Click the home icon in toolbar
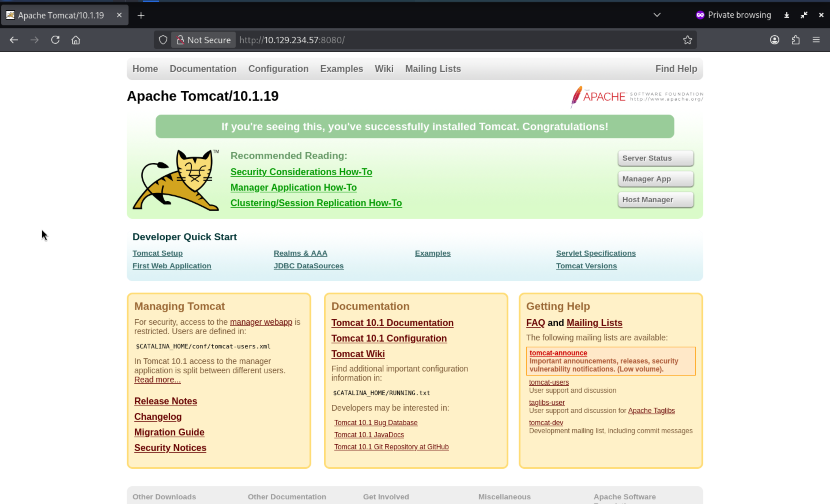The height and width of the screenshot is (504, 830). [x=76, y=40]
